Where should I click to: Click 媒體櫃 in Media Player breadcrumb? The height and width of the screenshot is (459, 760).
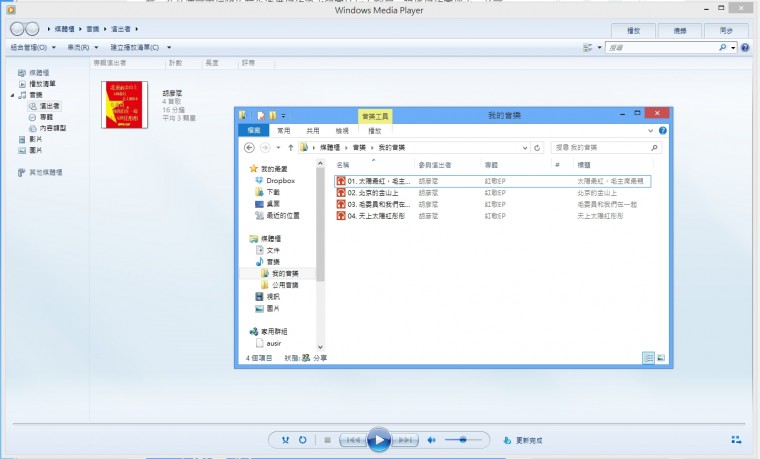64,29
